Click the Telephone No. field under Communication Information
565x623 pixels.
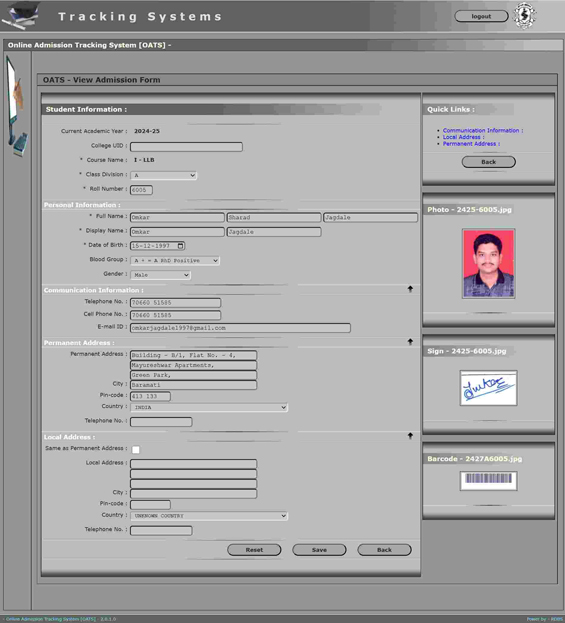tap(176, 303)
